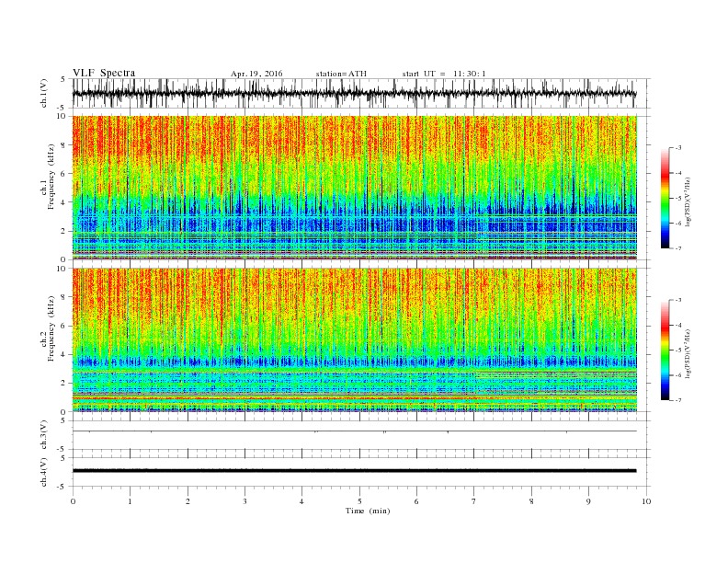Click the ch.2 spectrogram plot area
This screenshot has height=563, width=728.
tap(355, 339)
